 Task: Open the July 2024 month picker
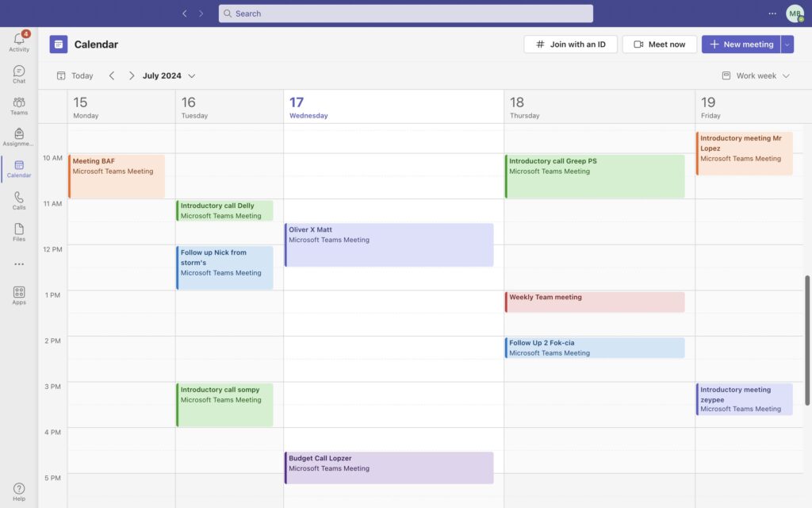[169, 75]
